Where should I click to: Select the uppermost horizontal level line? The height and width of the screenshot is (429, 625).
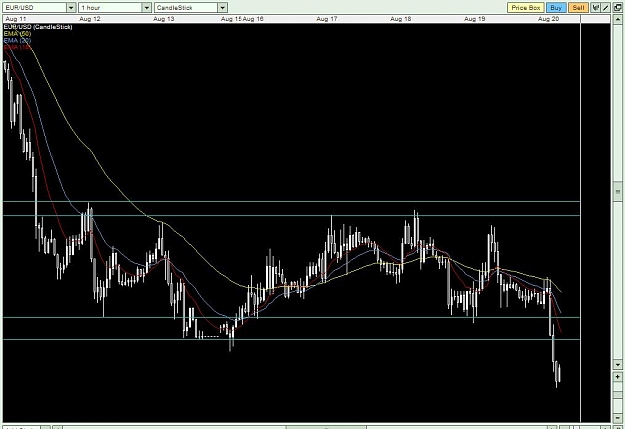click(x=291, y=201)
